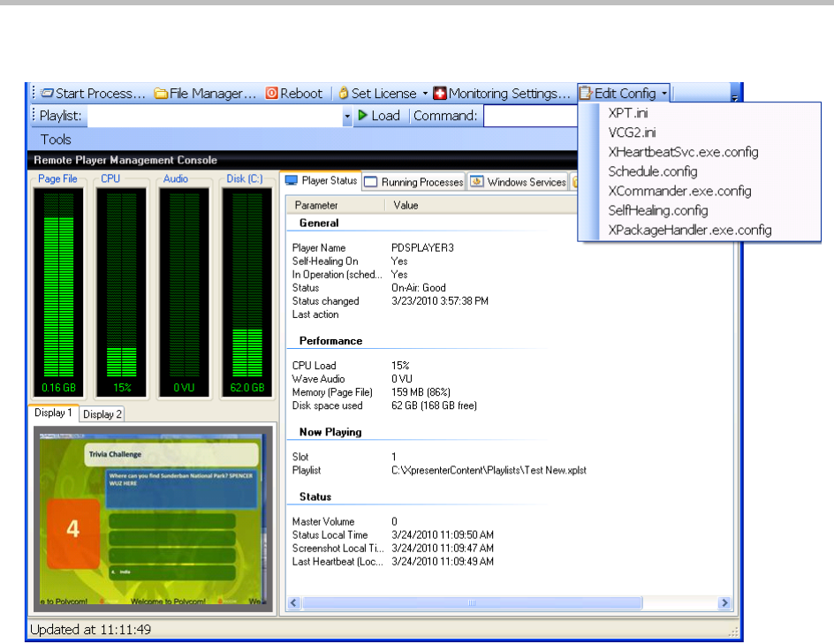This screenshot has width=834, height=644.
Task: Open the Tools menu
Action: pos(56,140)
